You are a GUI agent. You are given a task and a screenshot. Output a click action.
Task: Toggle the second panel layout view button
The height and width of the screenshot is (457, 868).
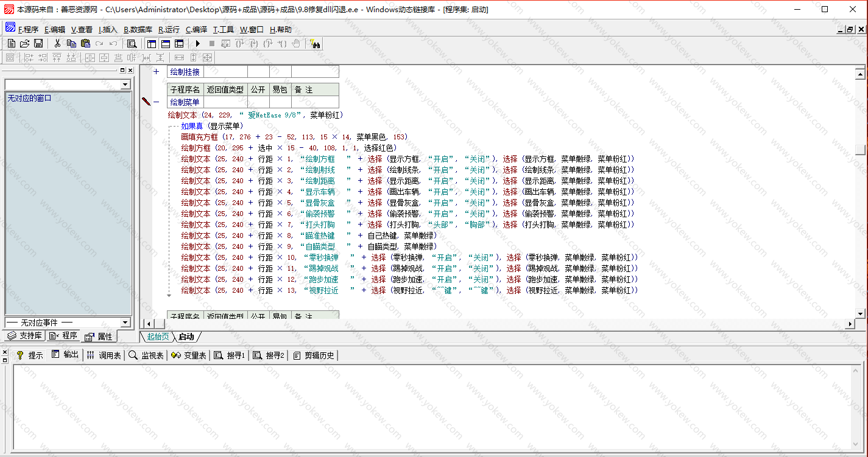pos(165,43)
